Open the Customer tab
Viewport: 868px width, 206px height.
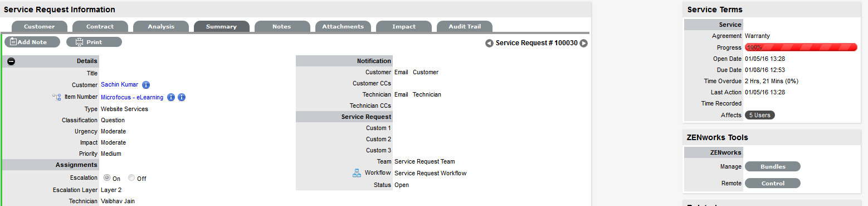(x=40, y=26)
